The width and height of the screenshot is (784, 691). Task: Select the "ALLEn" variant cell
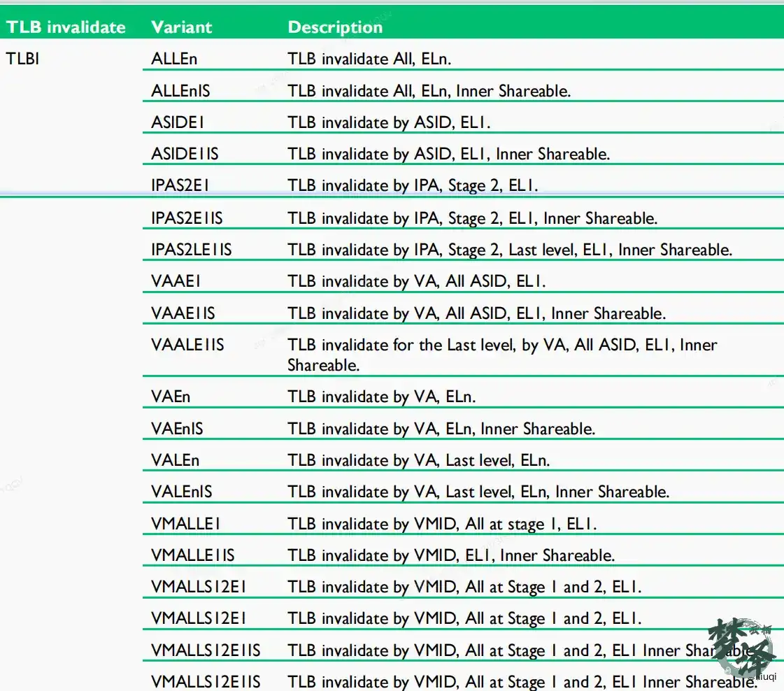coord(174,59)
